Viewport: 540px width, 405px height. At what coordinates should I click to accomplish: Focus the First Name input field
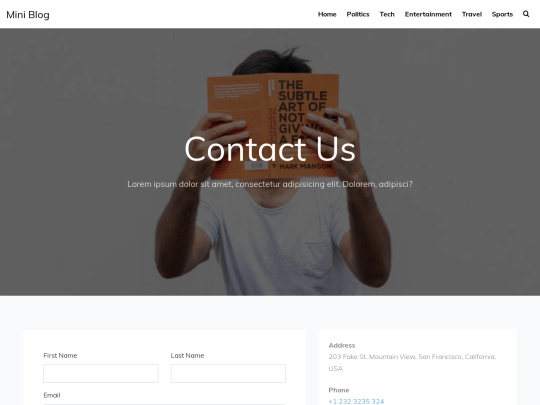[x=101, y=373]
